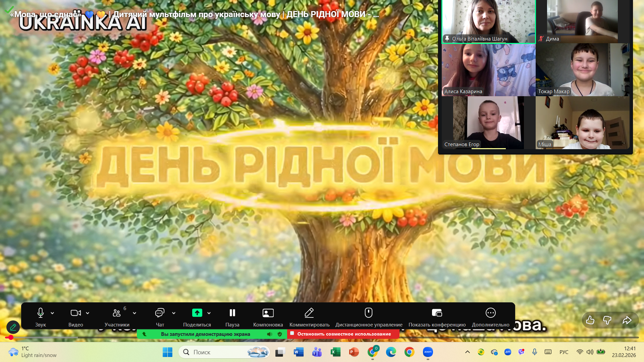This screenshot has height=362, width=644.
Task: Pause screen sharing with Пауза
Action: (x=232, y=313)
